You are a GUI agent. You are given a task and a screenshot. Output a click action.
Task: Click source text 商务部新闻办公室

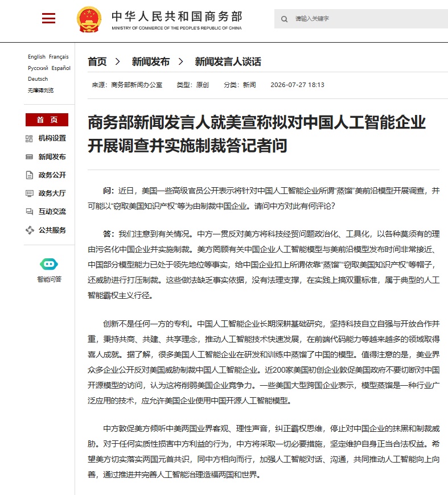pyautogui.click(x=137, y=85)
